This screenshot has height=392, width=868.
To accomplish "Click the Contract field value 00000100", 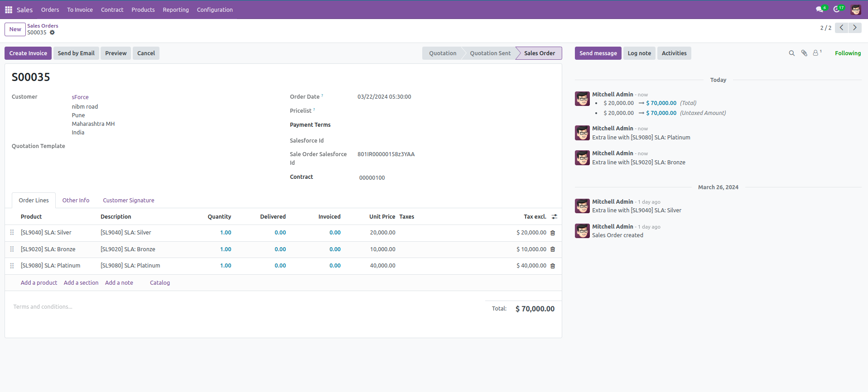I will pos(372,178).
